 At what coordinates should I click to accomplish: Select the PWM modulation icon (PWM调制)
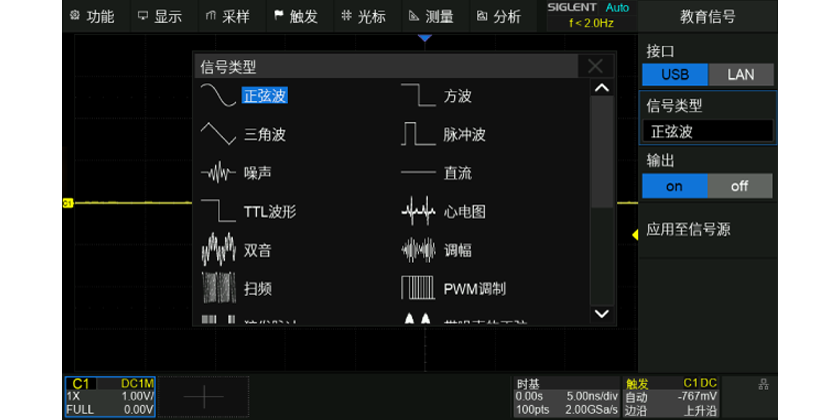[418, 289]
